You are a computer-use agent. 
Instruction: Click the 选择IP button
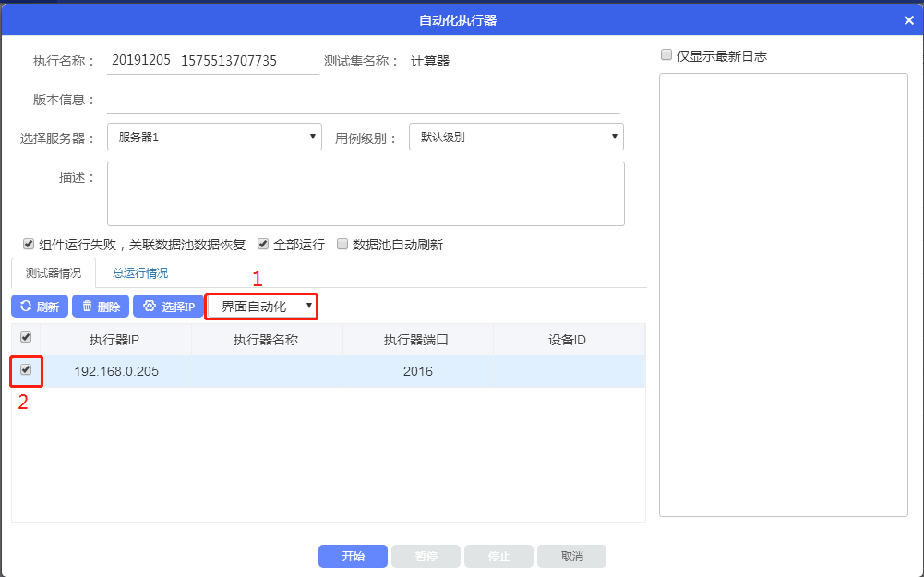168,307
